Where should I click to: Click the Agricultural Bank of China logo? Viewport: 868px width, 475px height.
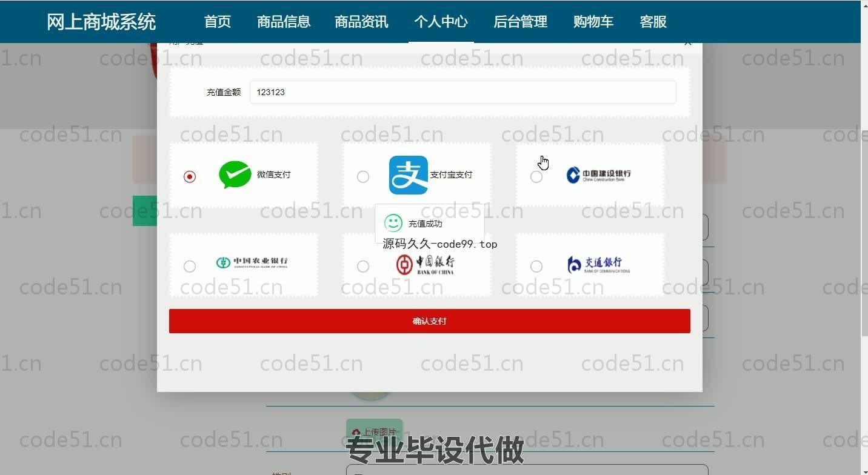(x=252, y=262)
